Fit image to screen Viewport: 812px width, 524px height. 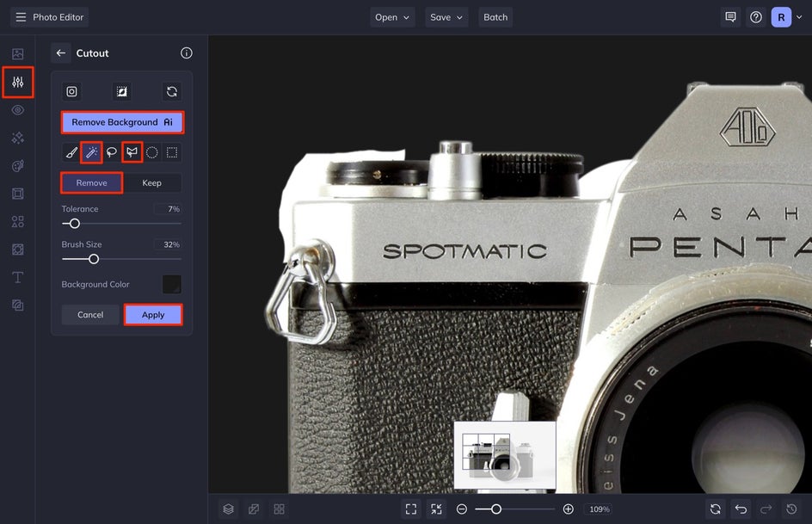click(x=411, y=509)
